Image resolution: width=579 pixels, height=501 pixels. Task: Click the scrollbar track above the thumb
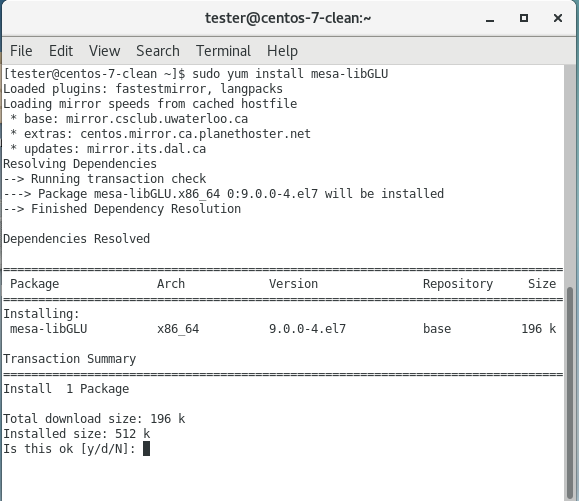570,175
